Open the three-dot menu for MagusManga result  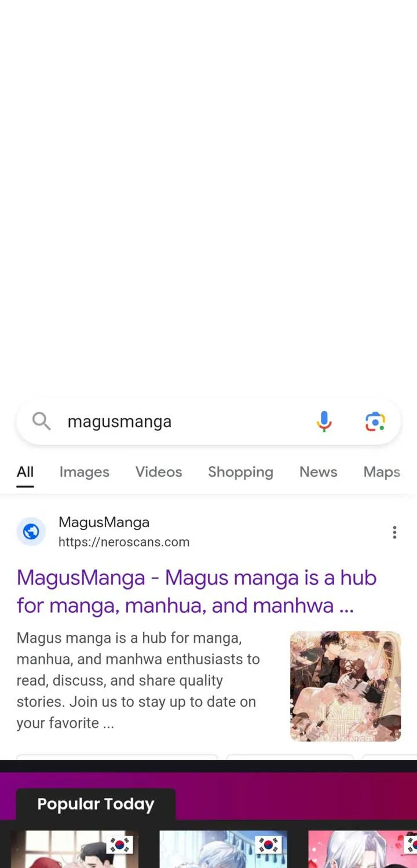(x=394, y=532)
